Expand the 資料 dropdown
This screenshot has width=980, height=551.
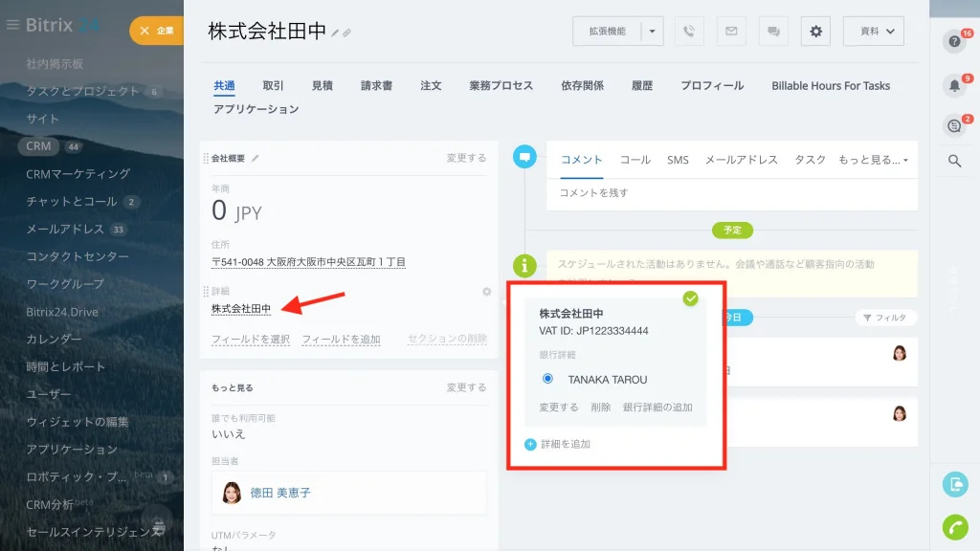click(873, 32)
